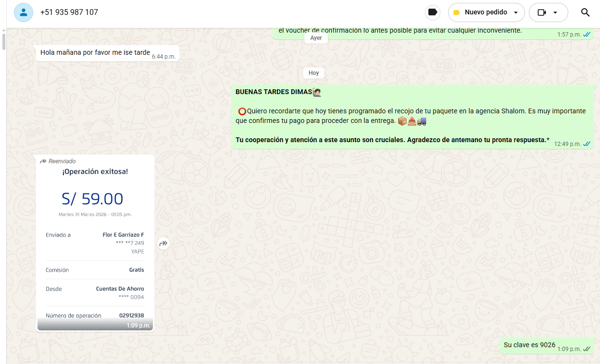Open contact info for +51 935 987 107
600x364 pixels.
pyautogui.click(x=69, y=12)
